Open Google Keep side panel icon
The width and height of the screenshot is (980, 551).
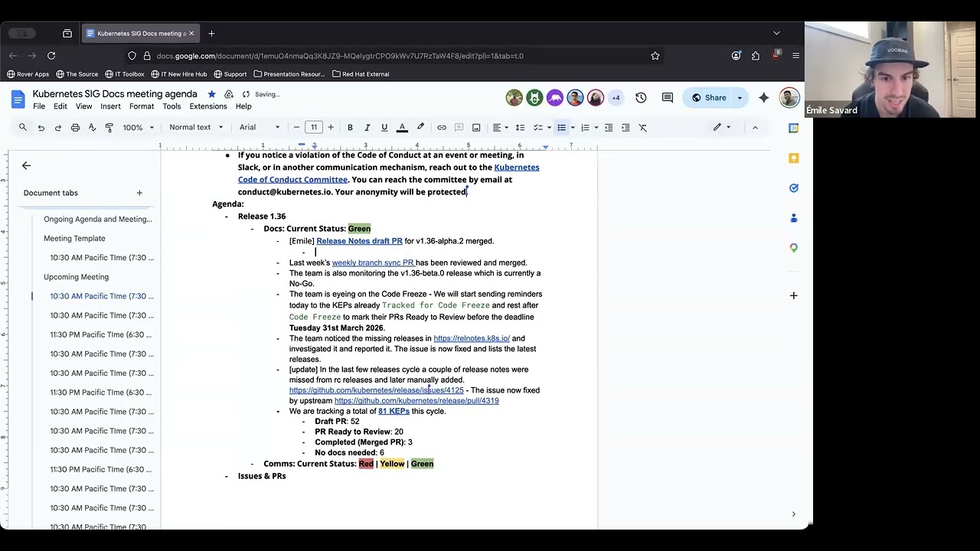coord(793,158)
